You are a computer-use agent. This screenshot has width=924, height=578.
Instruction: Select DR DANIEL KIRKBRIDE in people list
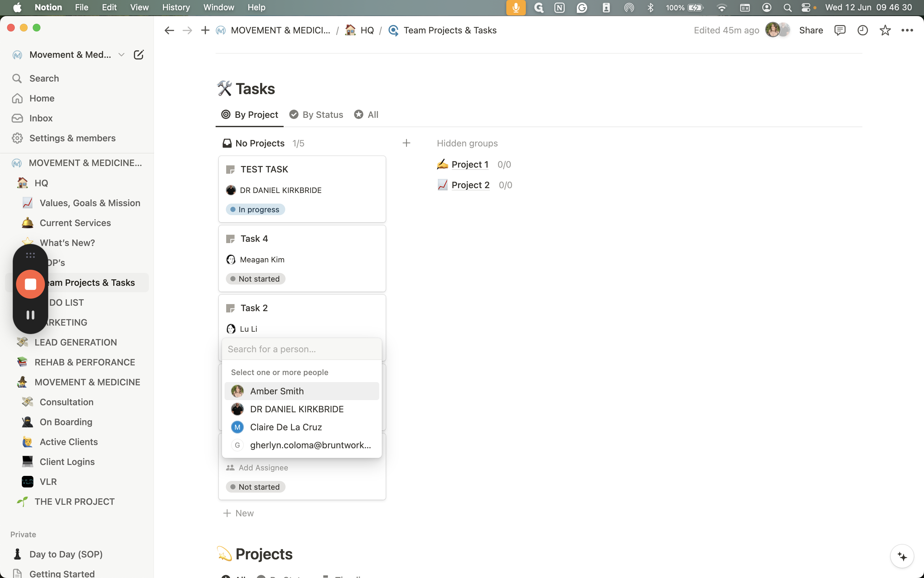[x=302, y=409]
